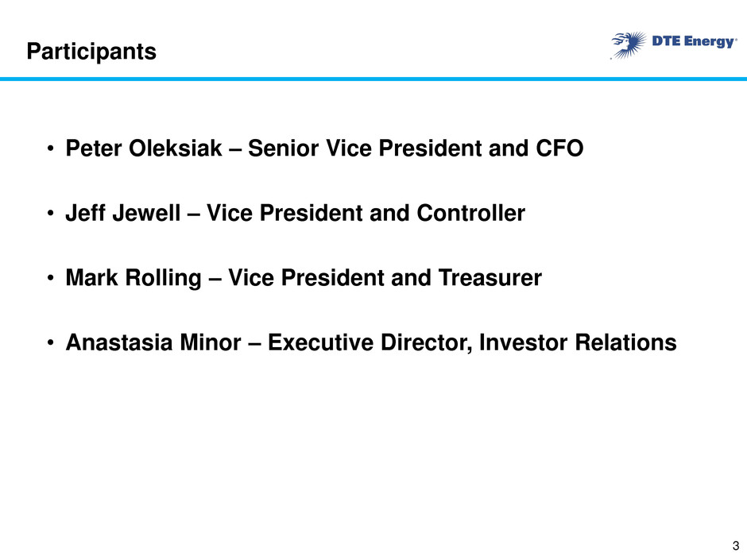Viewport: 747px width, 560px height.
Task: Click bullet point before Anastasia Minor
Action: pyautogui.click(x=51, y=343)
